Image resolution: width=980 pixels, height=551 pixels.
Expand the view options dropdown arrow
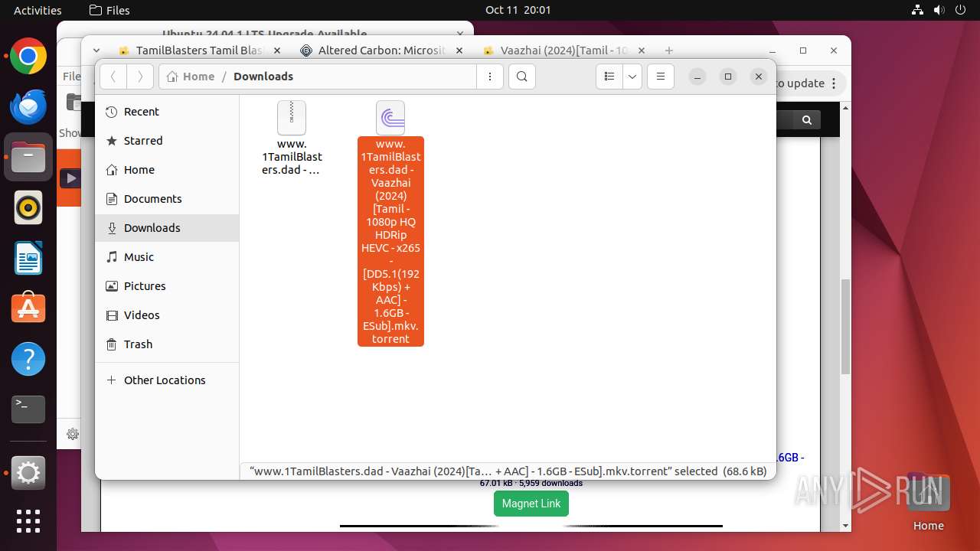click(632, 77)
